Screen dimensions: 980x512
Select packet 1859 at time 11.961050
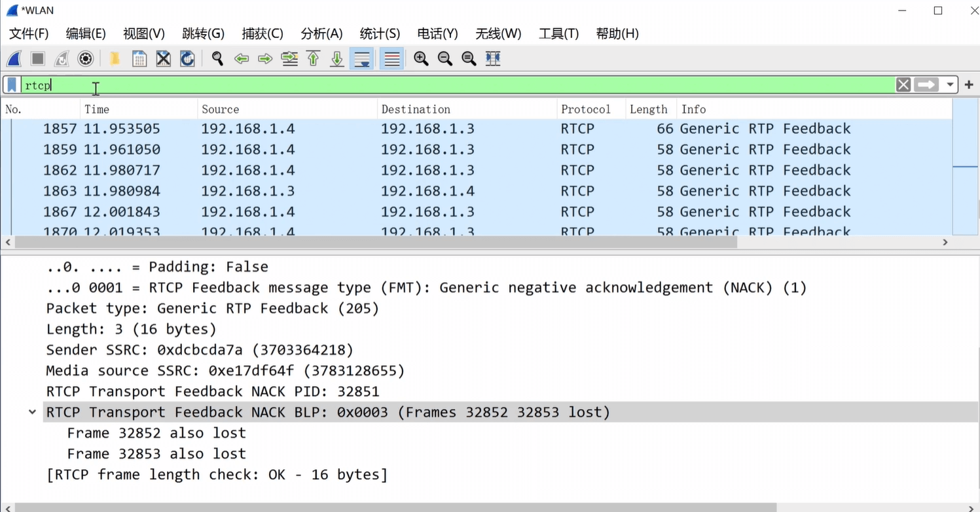[477, 150]
